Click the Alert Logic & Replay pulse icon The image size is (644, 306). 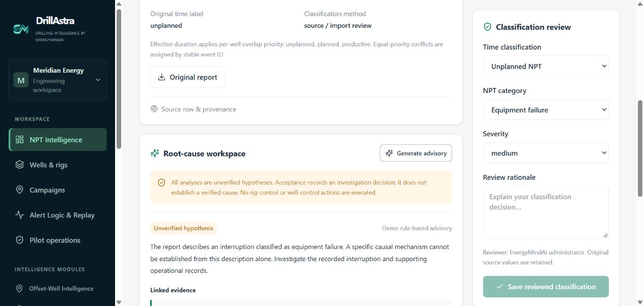[x=20, y=215]
